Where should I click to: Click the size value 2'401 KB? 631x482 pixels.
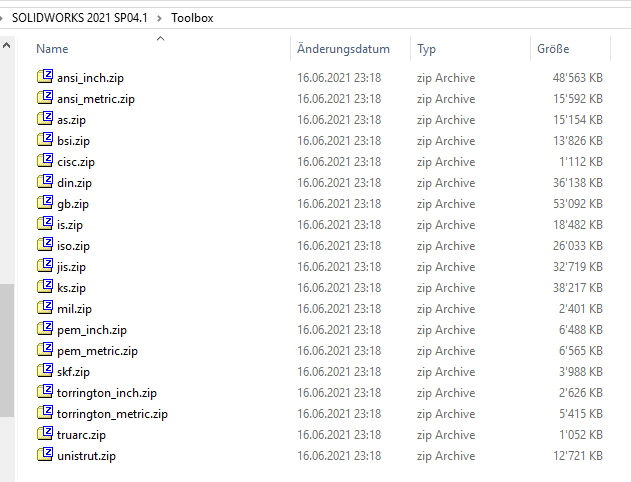(x=581, y=309)
